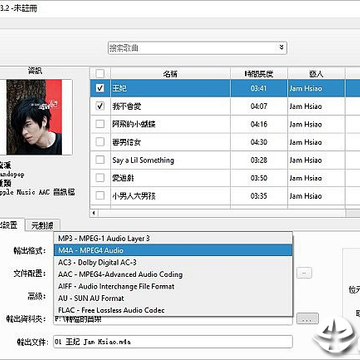Click Jam Hsiao in the 我不會愛 row
Screen dimensions: 360x360
point(306,106)
